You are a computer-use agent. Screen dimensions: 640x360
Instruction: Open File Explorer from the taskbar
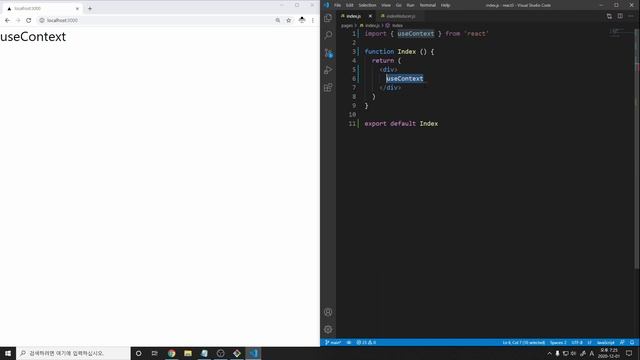(188, 353)
